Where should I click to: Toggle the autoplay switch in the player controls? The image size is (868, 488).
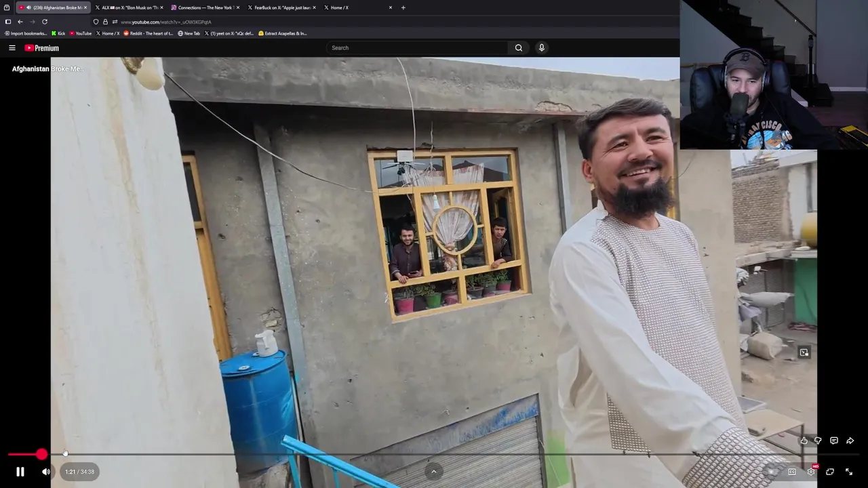[x=771, y=472]
